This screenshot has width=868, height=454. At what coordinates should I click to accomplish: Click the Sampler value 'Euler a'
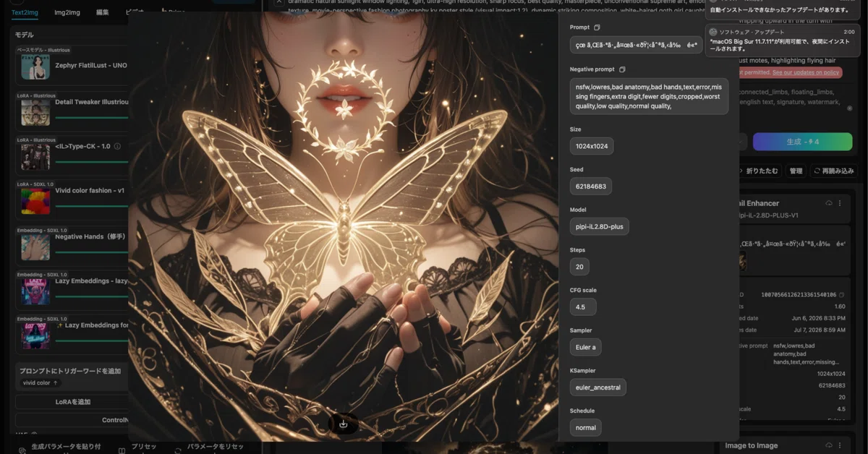[586, 347]
